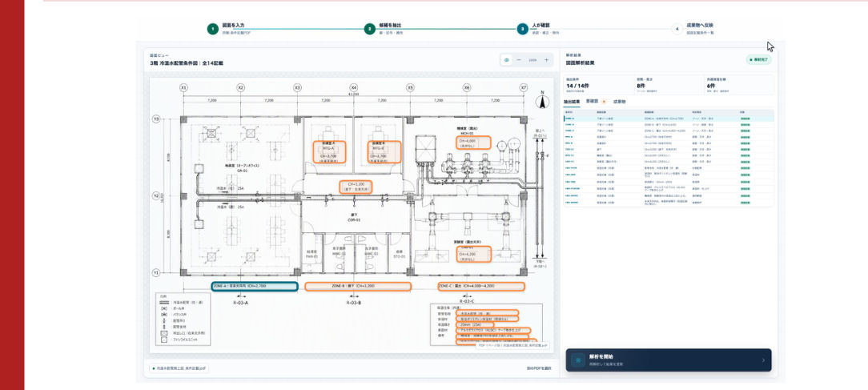The width and height of the screenshot is (868, 390).
Task: Click step 3 circle 人が確認
Action: (x=522, y=29)
